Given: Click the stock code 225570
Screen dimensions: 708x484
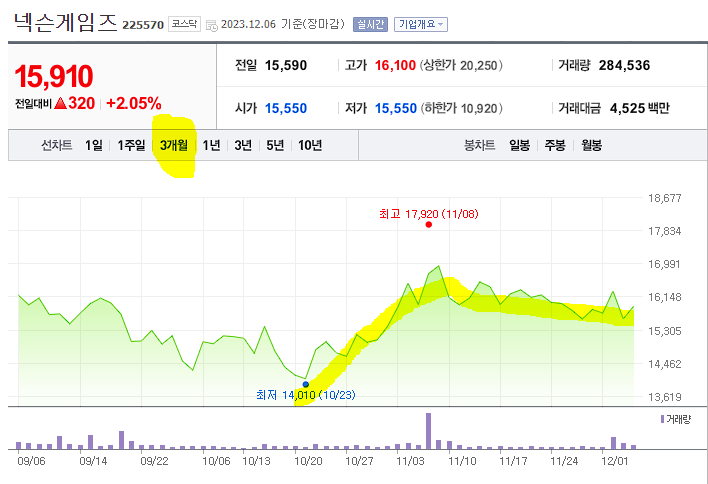Looking at the screenshot, I should click(143, 25).
